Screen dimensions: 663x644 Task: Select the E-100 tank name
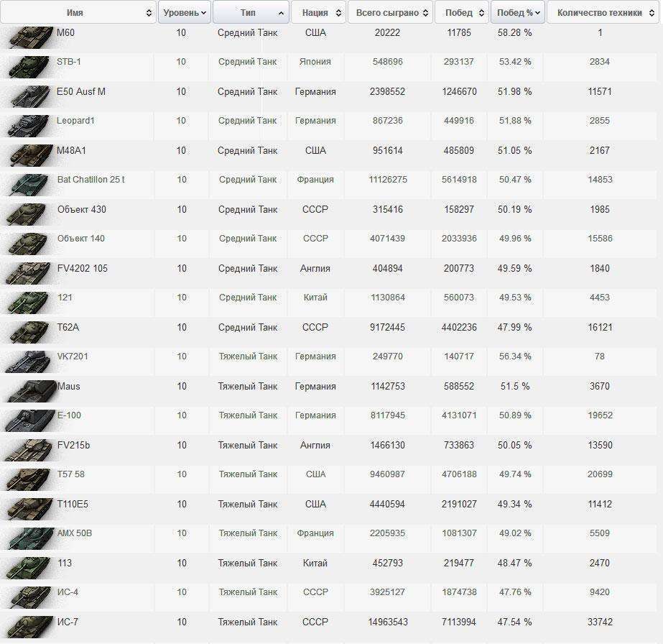pos(69,415)
